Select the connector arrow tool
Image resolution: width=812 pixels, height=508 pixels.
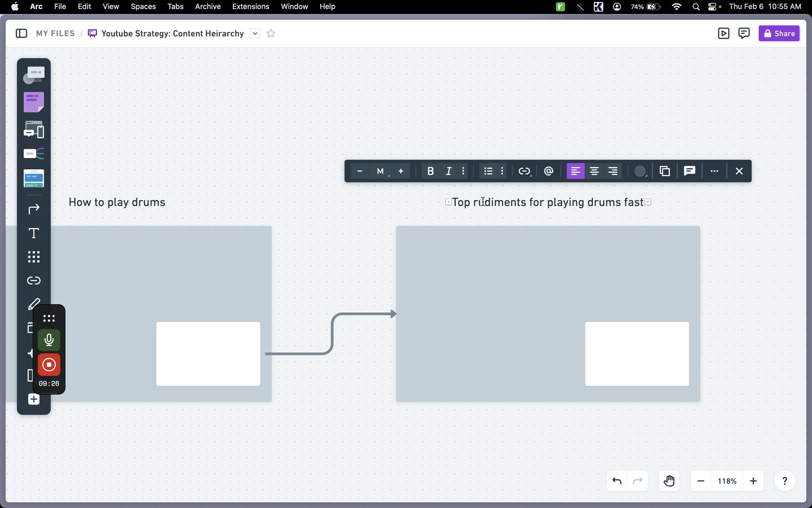33,209
